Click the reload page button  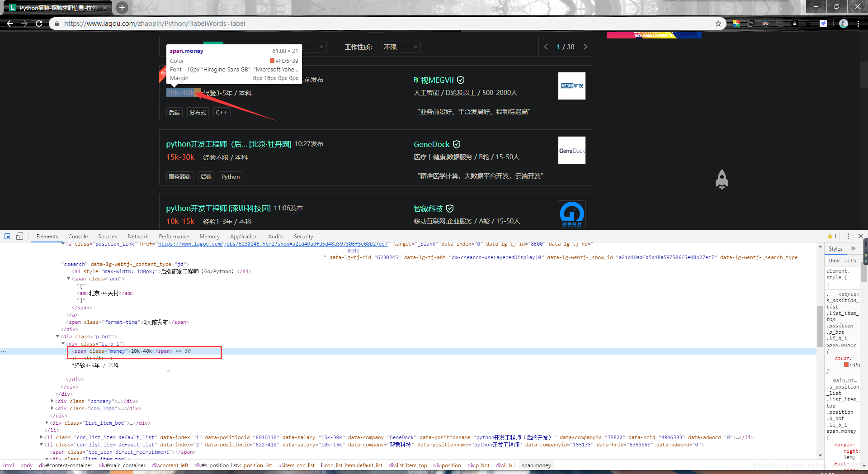(39, 24)
